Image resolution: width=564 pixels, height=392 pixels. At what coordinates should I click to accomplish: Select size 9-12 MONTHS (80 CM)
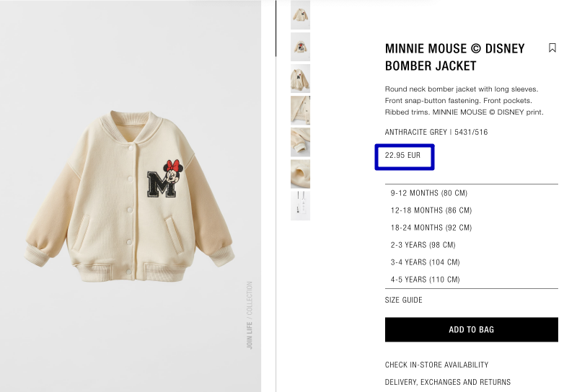(429, 193)
